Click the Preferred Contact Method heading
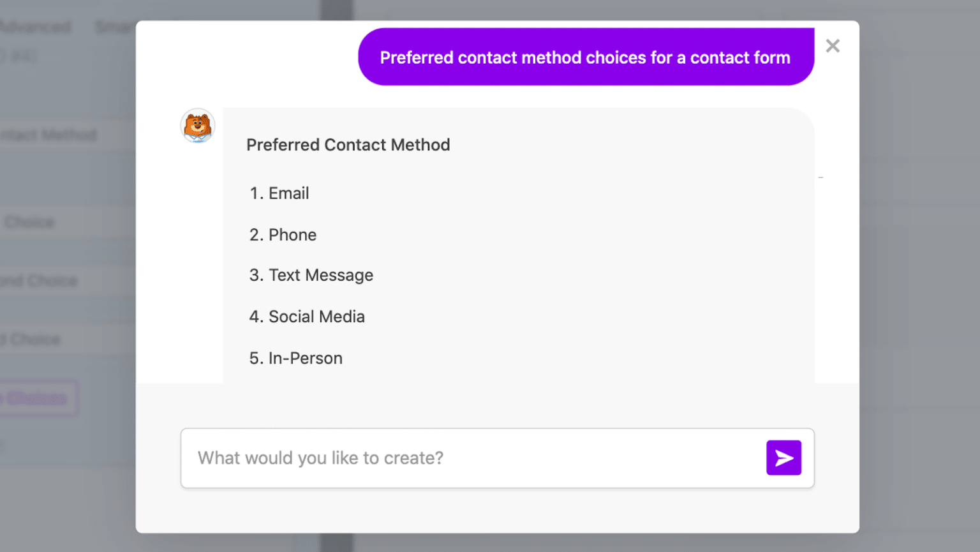 348,145
